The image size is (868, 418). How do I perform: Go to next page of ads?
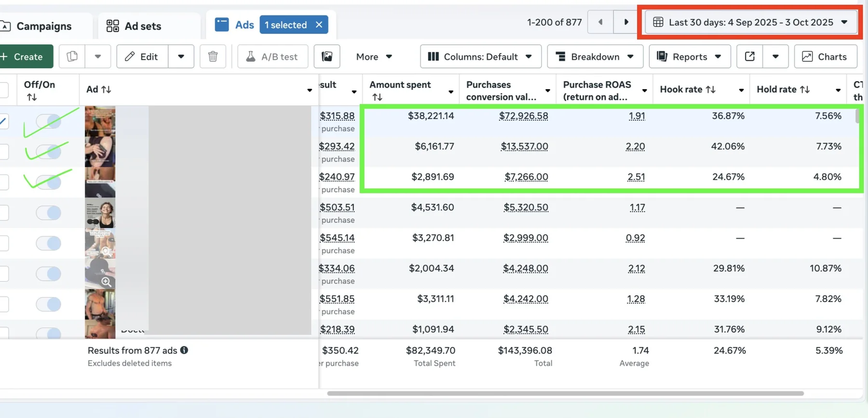coord(626,22)
